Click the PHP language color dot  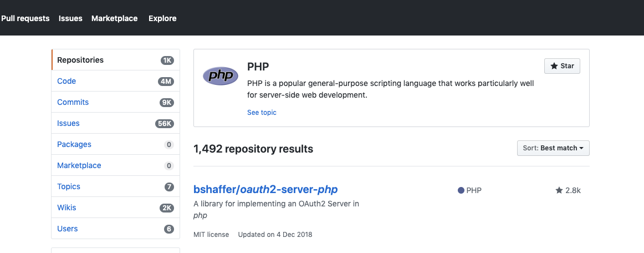[461, 190]
